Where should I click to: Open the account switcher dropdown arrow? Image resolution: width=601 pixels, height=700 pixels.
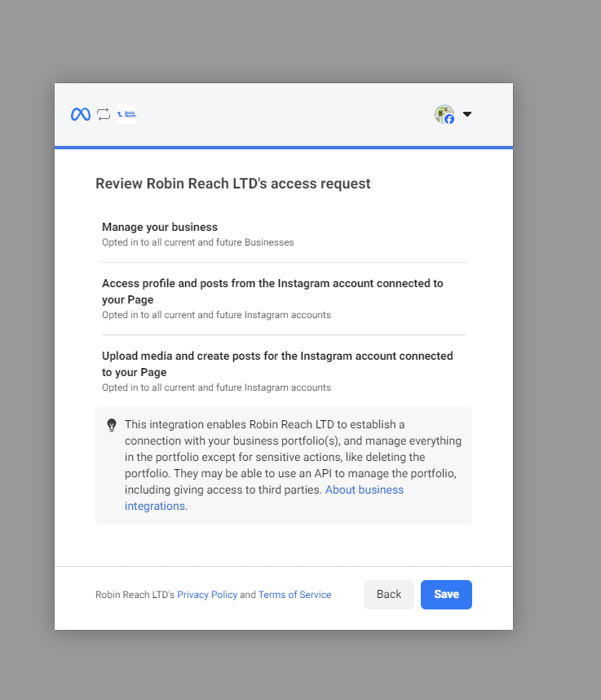click(467, 114)
